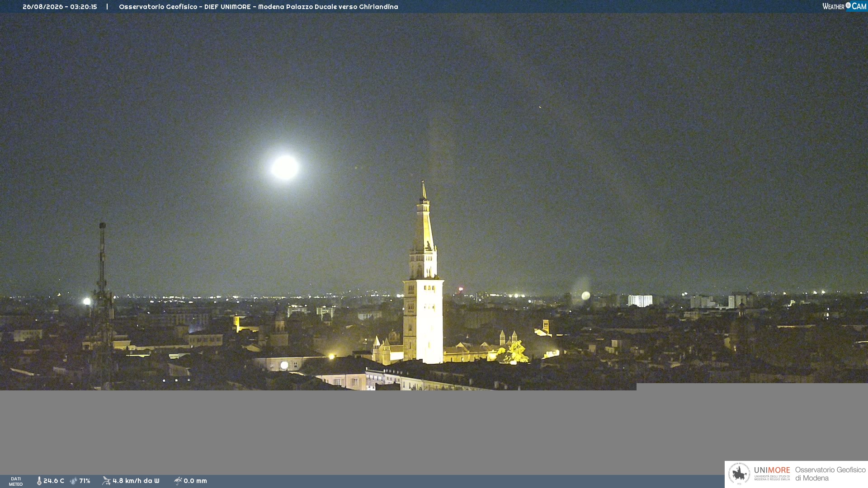868x488 pixels.
Task: Click the thermometer temperature icon
Action: [x=39, y=481]
